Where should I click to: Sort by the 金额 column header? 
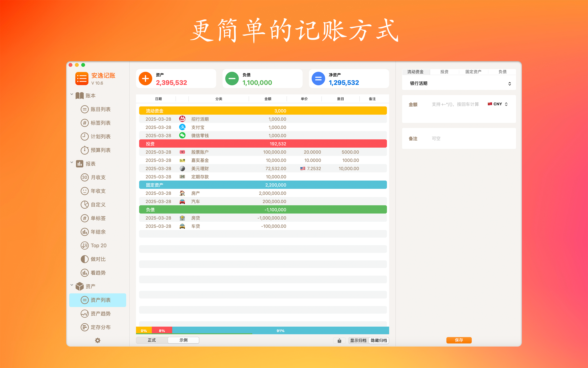pyautogui.click(x=268, y=99)
